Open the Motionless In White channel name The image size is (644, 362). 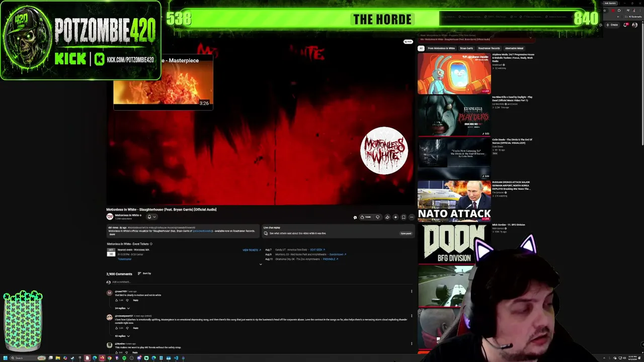[126, 215]
